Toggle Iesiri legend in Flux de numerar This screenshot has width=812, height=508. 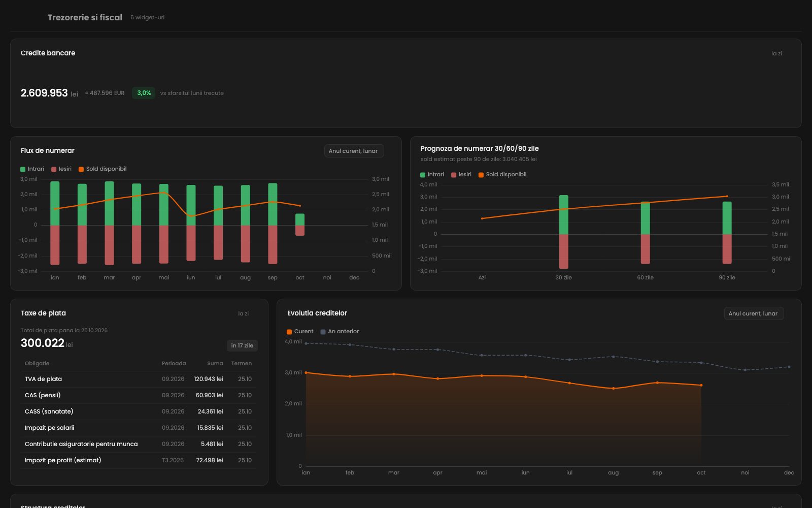pyautogui.click(x=61, y=169)
